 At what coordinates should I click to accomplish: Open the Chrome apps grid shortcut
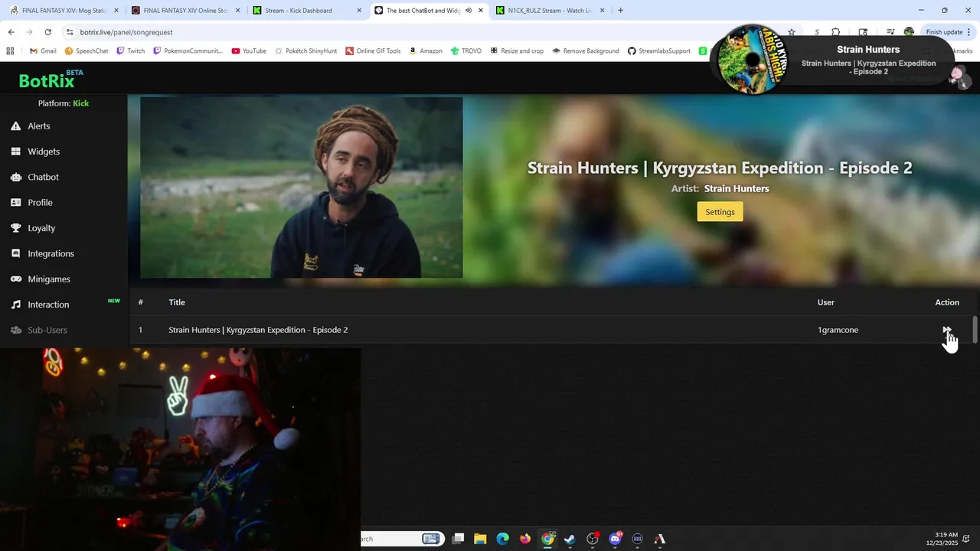[10, 51]
